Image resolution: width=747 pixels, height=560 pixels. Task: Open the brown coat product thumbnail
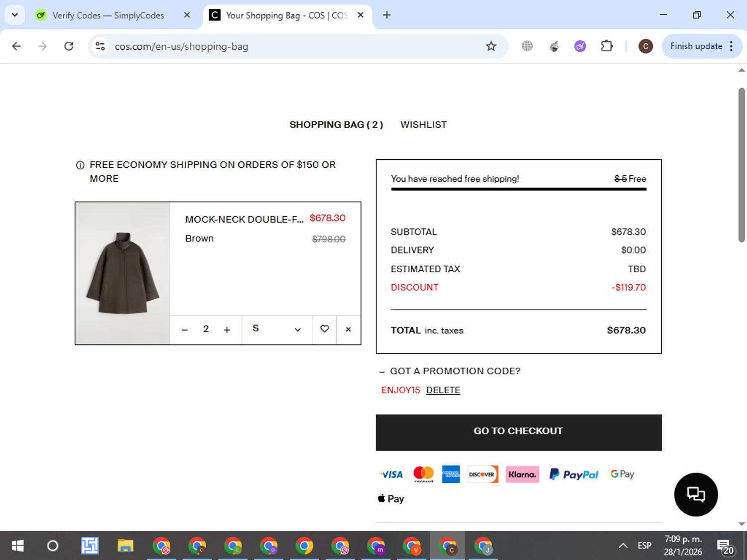tap(123, 273)
